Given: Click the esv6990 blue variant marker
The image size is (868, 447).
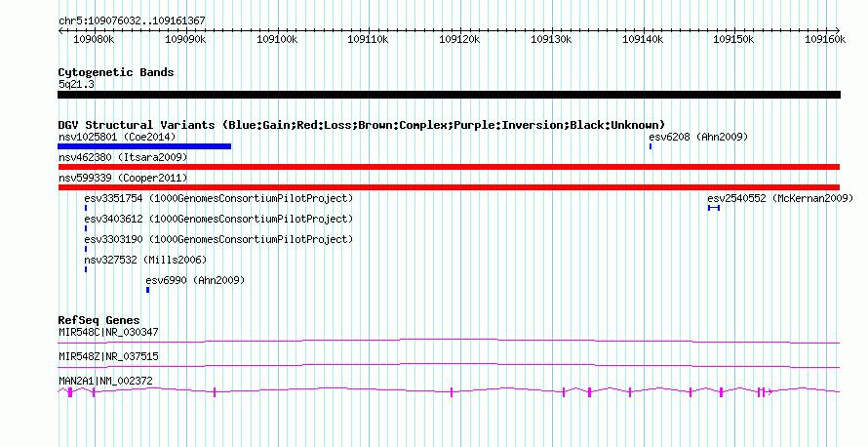Looking at the screenshot, I should pyautogui.click(x=148, y=290).
